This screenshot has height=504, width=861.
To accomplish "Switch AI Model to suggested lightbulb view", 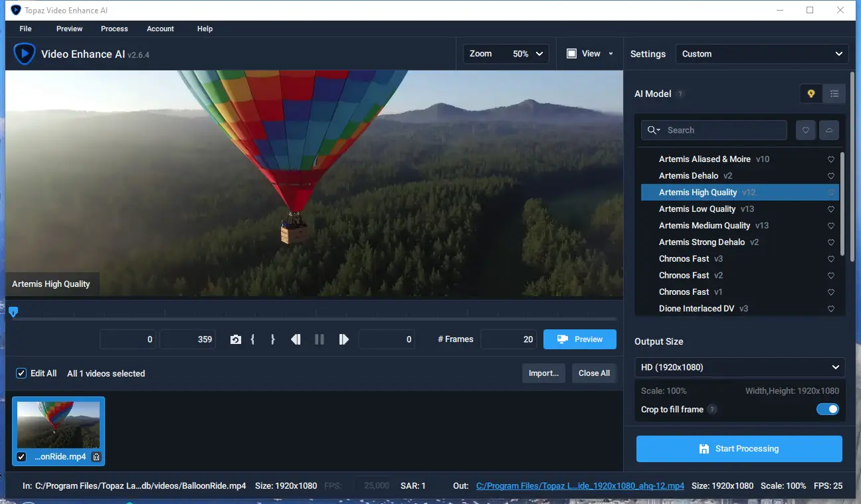I will coord(811,94).
